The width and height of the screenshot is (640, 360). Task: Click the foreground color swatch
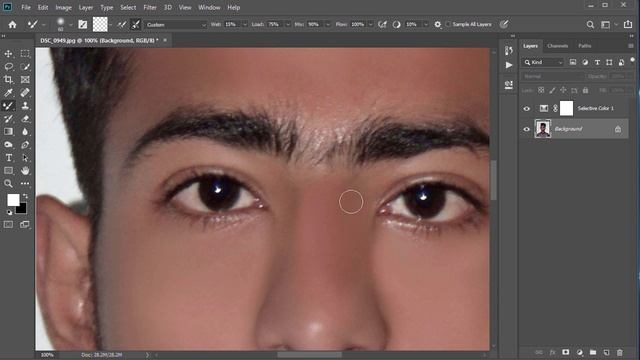click(x=13, y=200)
